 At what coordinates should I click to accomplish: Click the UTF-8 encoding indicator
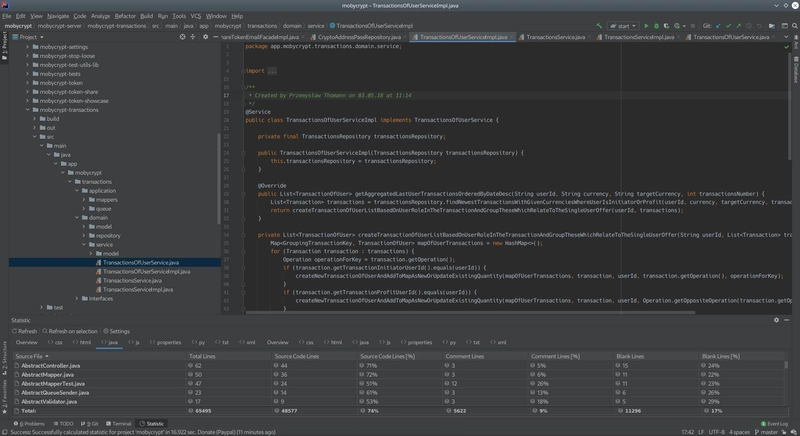[716, 432]
